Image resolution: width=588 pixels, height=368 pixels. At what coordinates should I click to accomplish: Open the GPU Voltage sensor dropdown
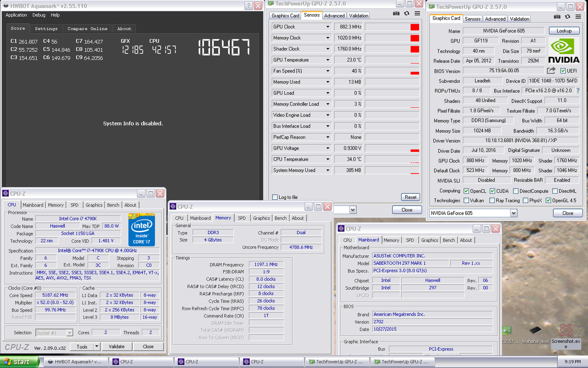[x=328, y=148]
